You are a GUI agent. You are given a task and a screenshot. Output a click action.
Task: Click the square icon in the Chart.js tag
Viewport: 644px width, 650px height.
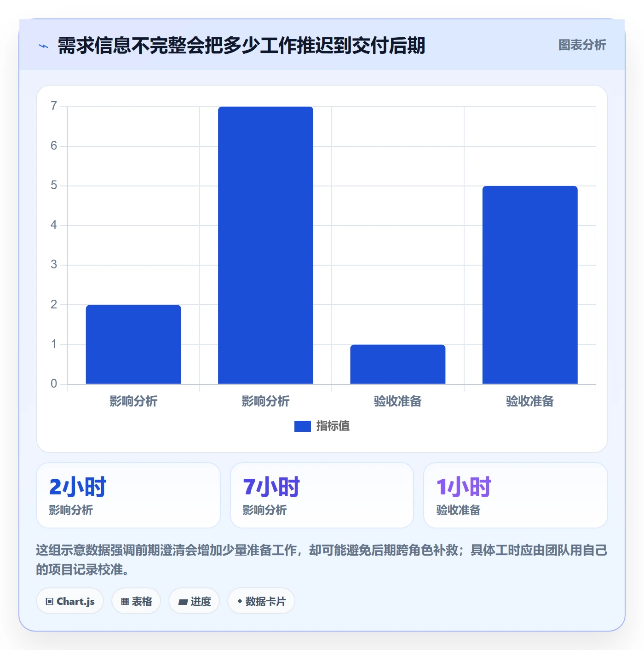[x=50, y=602]
